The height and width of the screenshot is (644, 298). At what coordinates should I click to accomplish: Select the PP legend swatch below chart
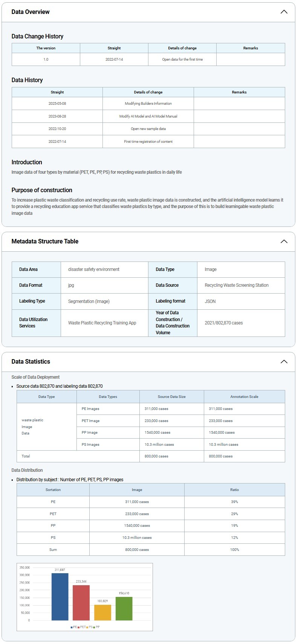click(x=94, y=627)
